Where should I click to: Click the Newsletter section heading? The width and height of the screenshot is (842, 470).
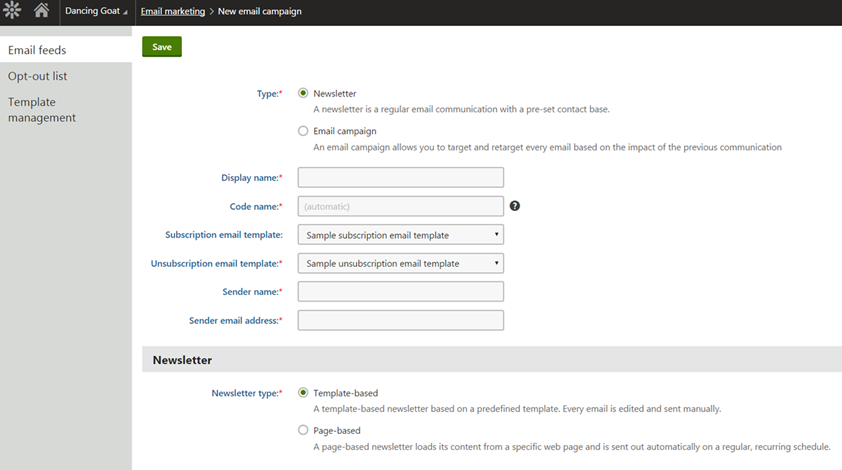click(182, 359)
